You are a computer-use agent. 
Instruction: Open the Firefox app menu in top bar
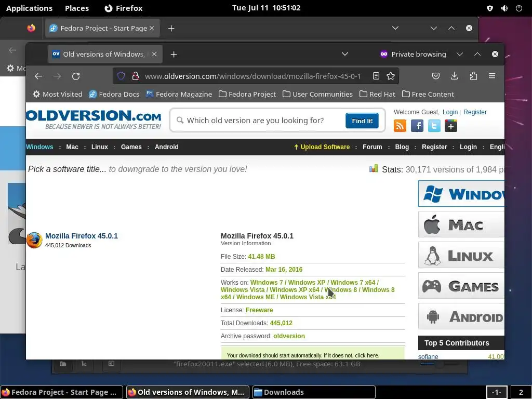pyautogui.click(x=124, y=8)
